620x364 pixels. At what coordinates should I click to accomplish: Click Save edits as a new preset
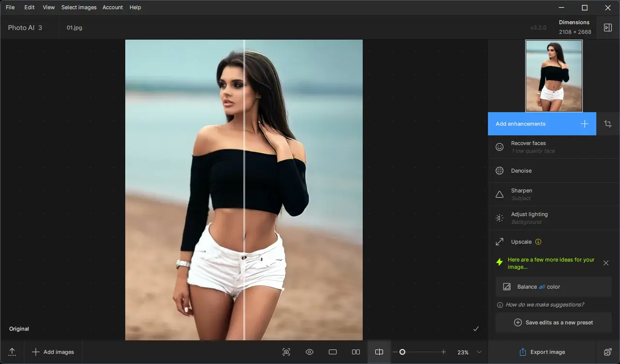pyautogui.click(x=554, y=322)
